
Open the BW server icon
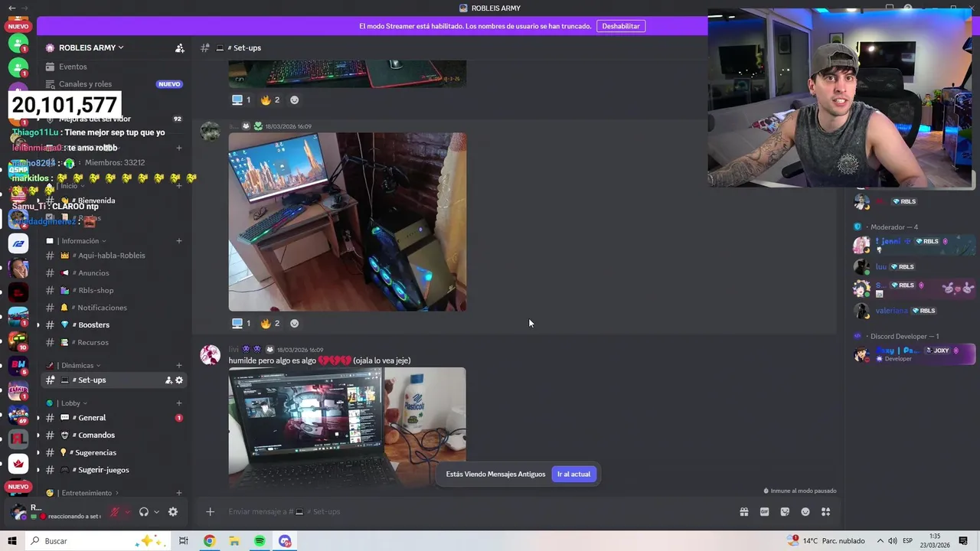(18, 365)
